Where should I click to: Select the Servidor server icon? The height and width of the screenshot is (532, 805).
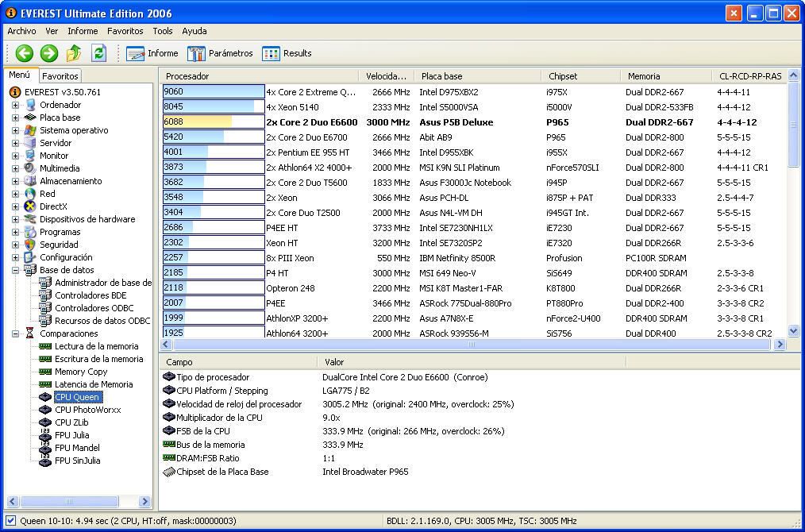tap(30, 143)
